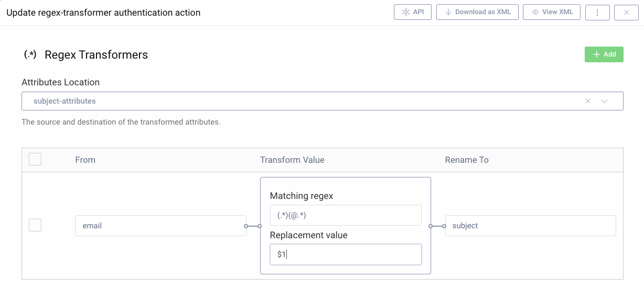Open the three-dot more options menu
Screen dimensions: 644x289
click(597, 12)
